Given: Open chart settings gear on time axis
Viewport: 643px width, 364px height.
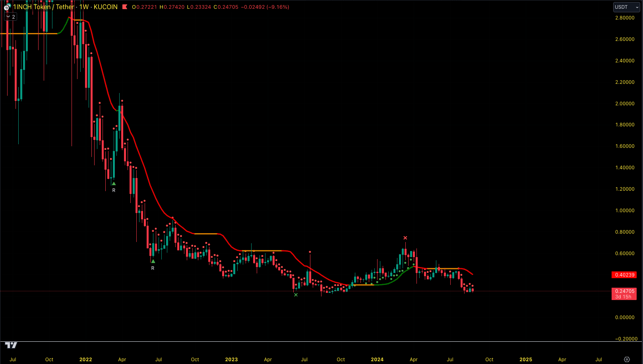Looking at the screenshot, I should point(627,359).
